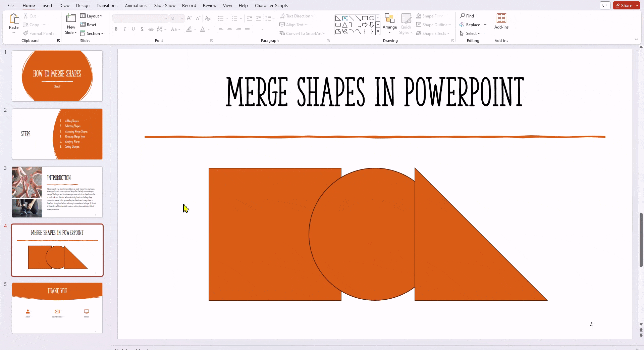
Task: Click the Replace tool
Action: [473, 24]
